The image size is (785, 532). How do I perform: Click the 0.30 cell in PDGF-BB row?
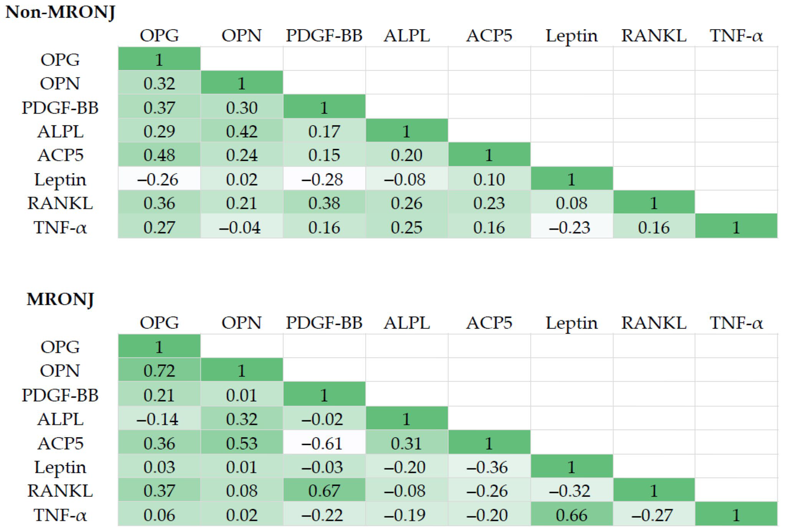[x=242, y=108]
